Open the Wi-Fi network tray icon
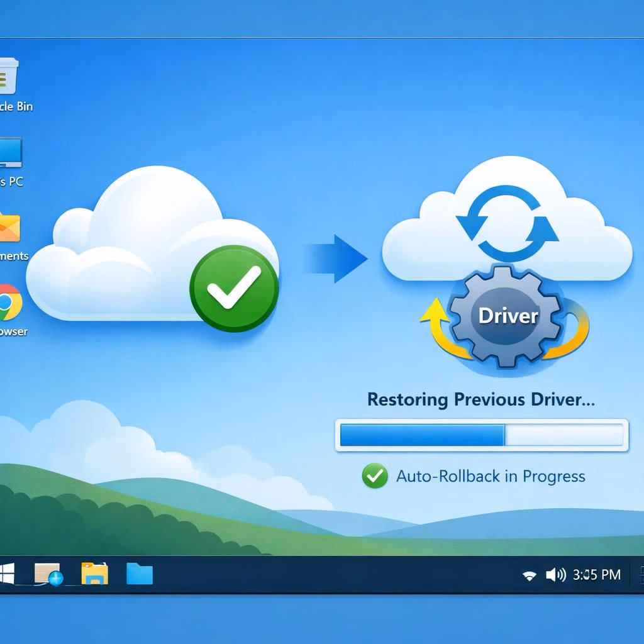 click(530, 575)
